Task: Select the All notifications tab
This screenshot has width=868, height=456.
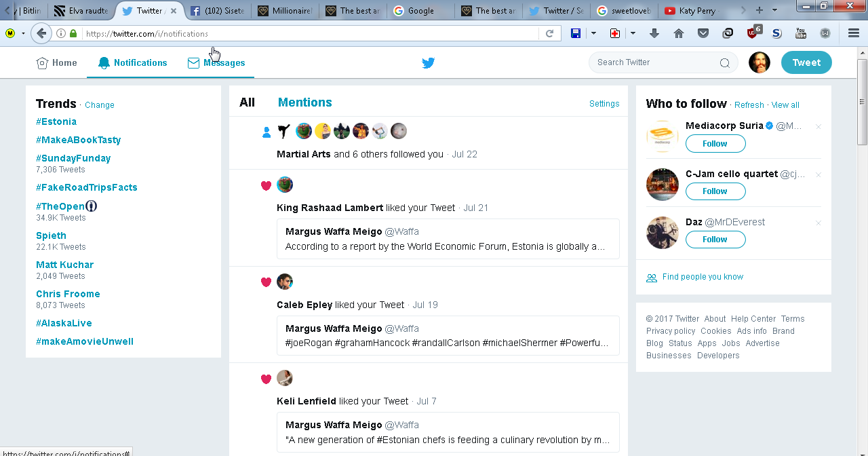Action: click(x=247, y=102)
